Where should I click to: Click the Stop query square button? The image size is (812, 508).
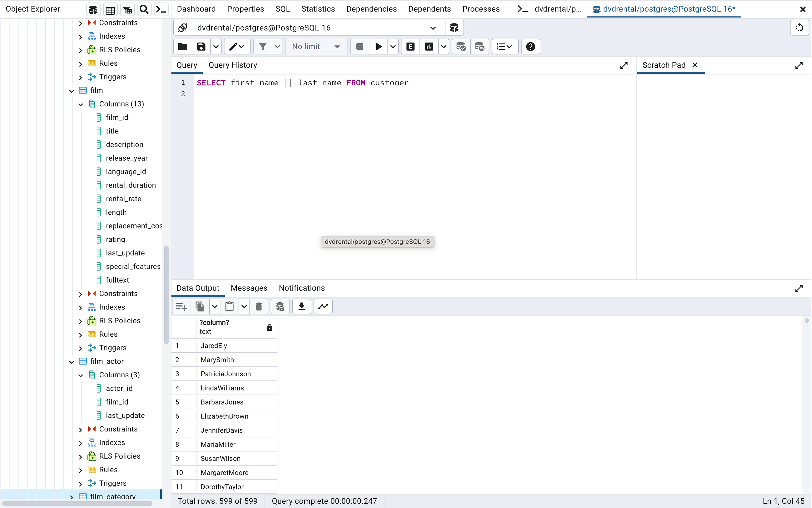tap(359, 46)
